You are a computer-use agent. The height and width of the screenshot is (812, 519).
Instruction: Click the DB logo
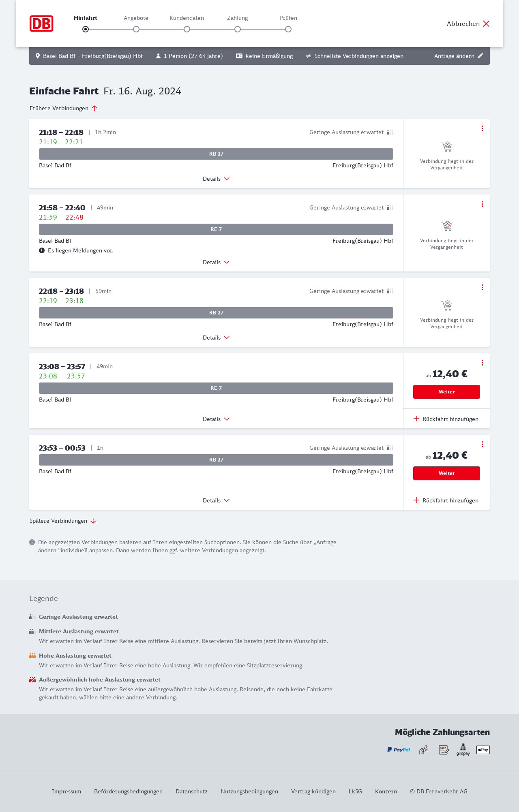(x=41, y=24)
